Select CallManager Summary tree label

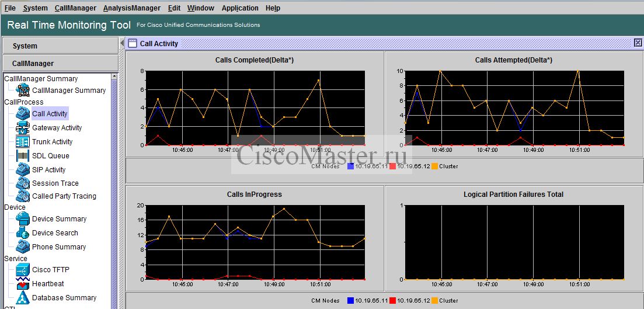pos(69,91)
